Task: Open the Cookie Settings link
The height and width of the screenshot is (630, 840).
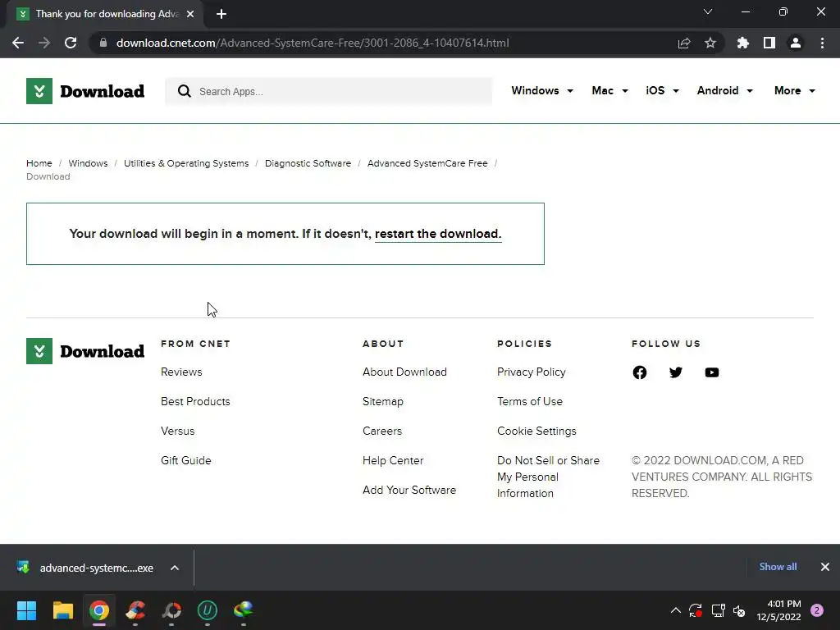Action: 536,431
